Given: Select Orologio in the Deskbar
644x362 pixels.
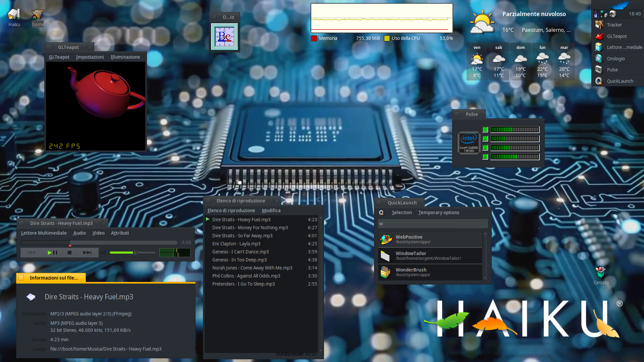Looking at the screenshot, I should 618,59.
